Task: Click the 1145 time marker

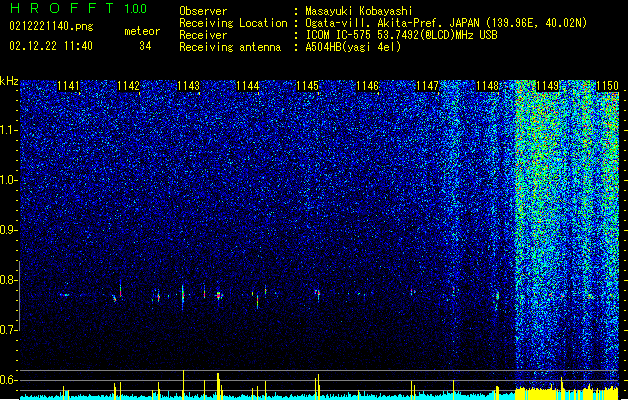Action: 308,86
